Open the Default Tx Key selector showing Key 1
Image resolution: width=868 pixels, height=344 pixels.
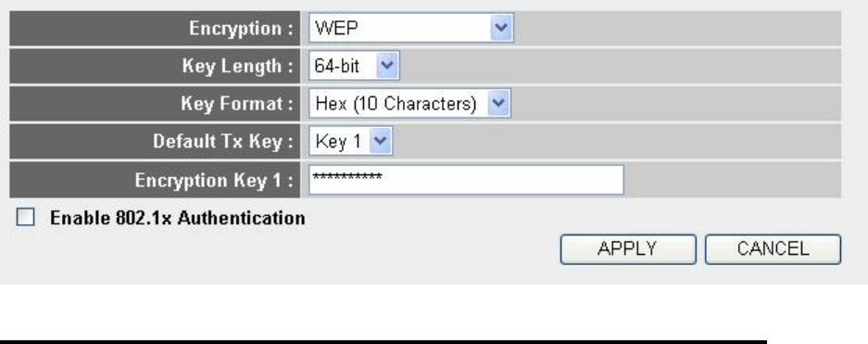tap(350, 141)
